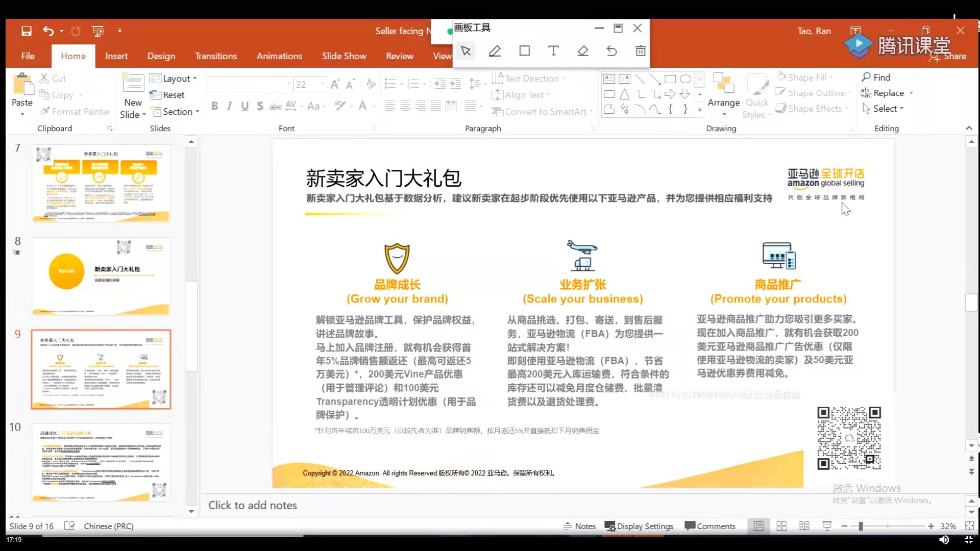Open the font size dropdown
The image size is (980, 551).
(x=323, y=84)
